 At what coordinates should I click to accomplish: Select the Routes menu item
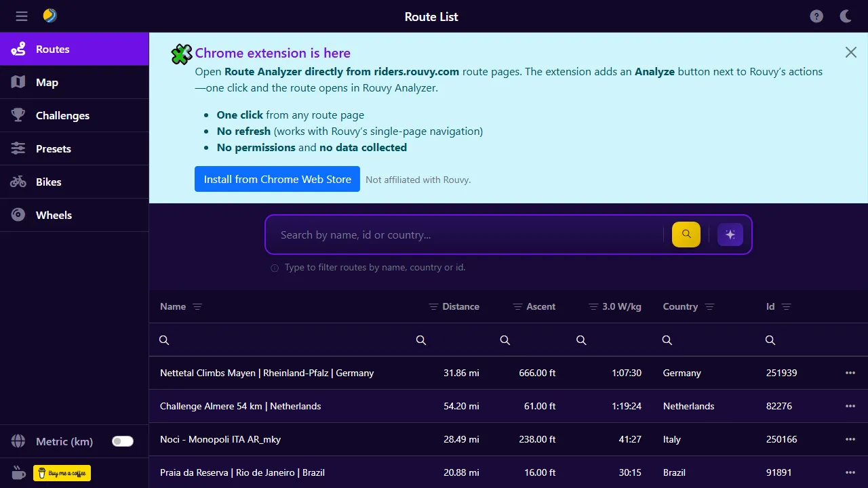(x=52, y=48)
